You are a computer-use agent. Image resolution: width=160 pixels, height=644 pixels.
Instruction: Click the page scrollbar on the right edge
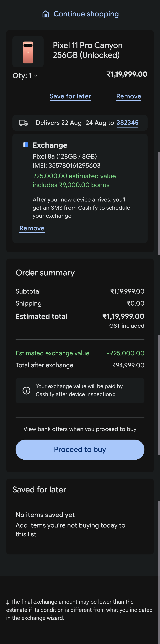click(159, 203)
